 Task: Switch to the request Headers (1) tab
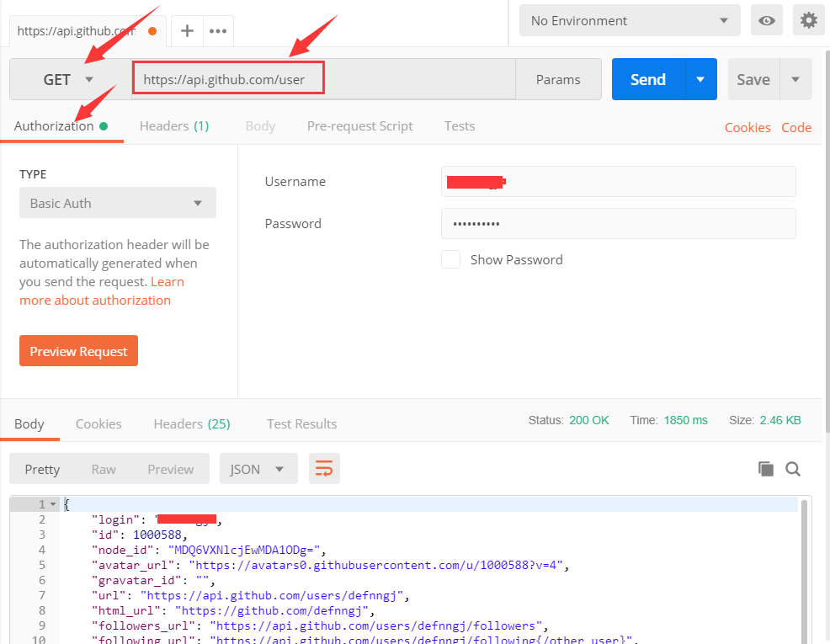click(174, 126)
